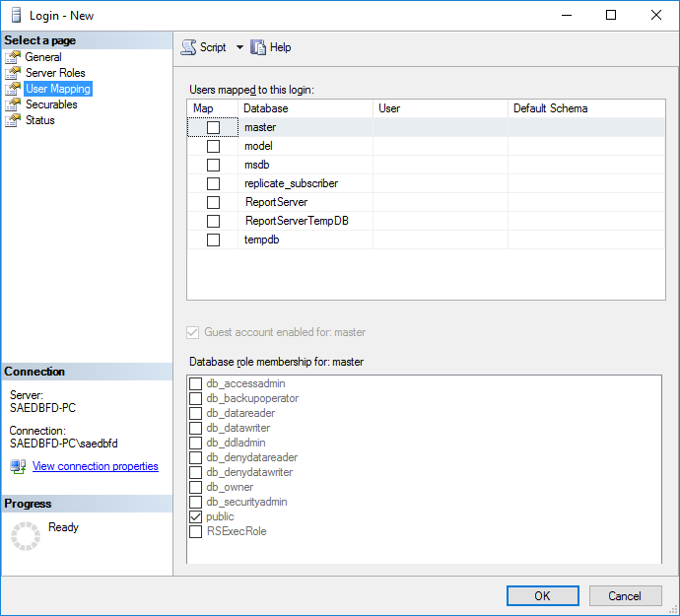This screenshot has height=616, width=680.
Task: Click the General page icon
Action: click(x=13, y=57)
